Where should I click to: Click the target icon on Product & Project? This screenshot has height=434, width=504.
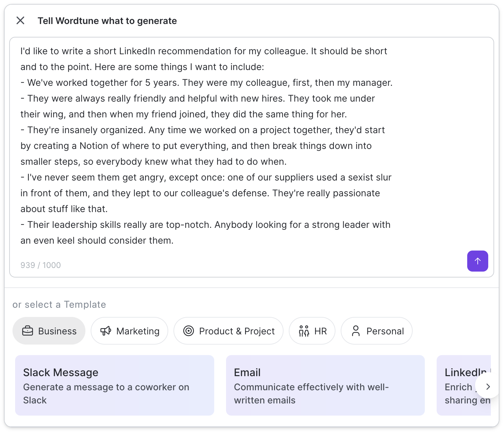[188, 331]
